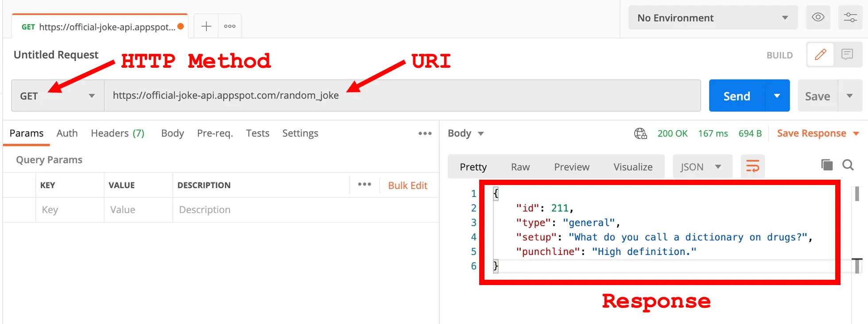Toggle the response line wrap icon
Viewport: 868px width, 324px height.
pyautogui.click(x=752, y=166)
